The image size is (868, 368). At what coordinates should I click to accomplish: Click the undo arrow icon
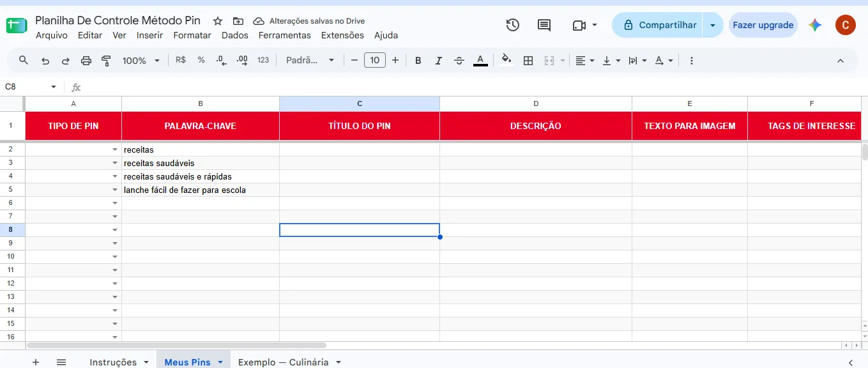coord(45,60)
